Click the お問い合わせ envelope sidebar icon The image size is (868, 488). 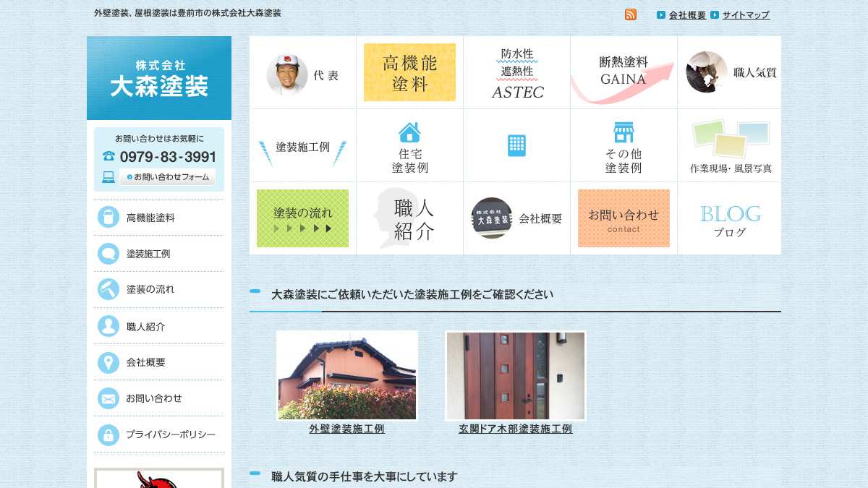point(109,398)
